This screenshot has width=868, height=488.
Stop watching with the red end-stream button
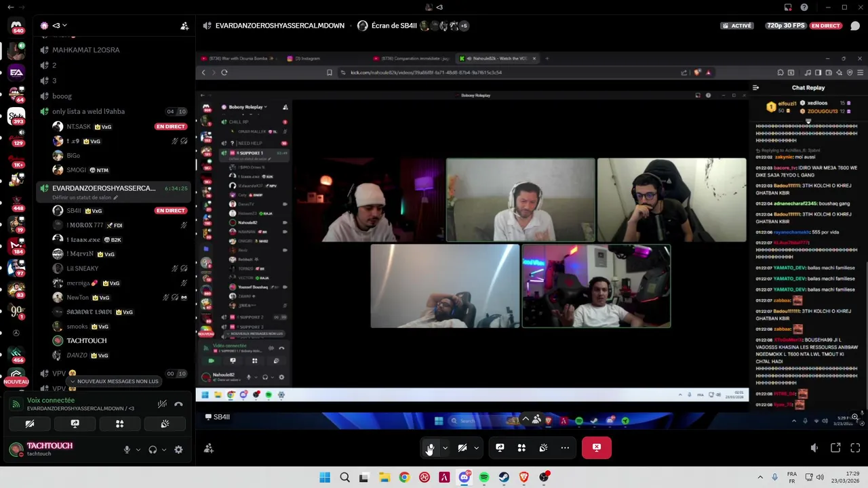click(597, 447)
